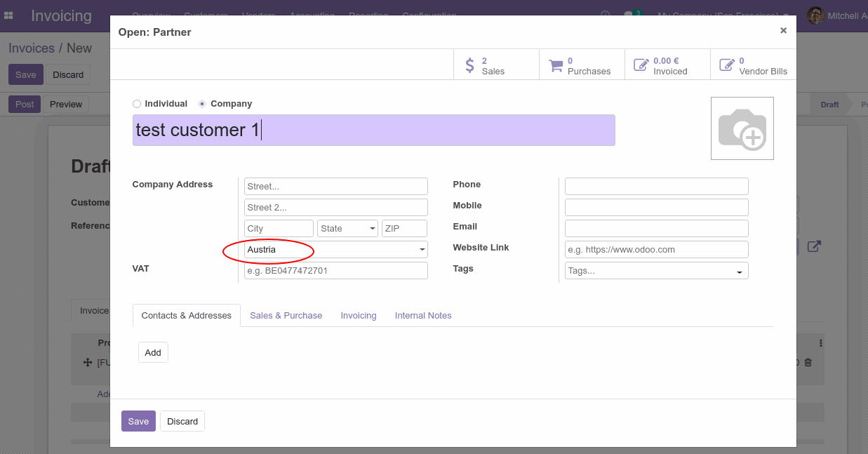Click the invoice Discard button behind dialog
Image resolution: width=868 pixels, height=454 pixels.
tap(68, 75)
